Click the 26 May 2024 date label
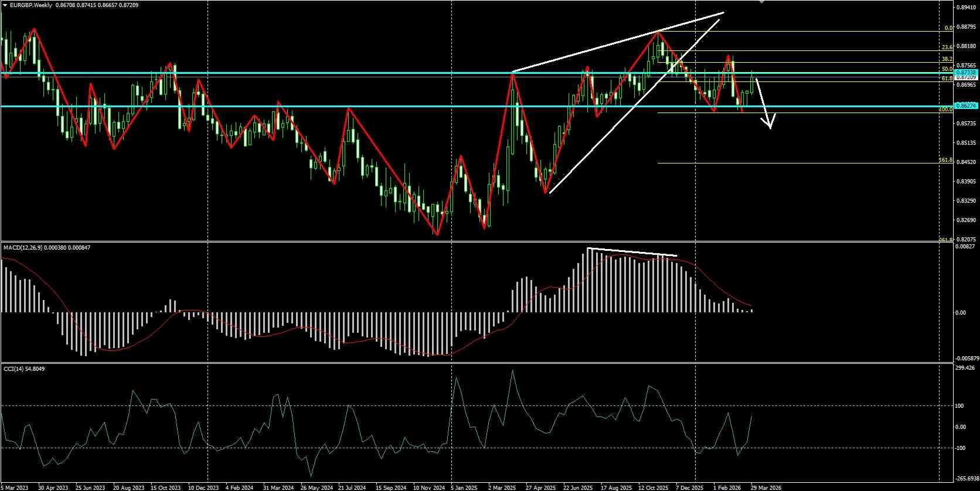This screenshot has height=491, width=980. [x=316, y=487]
